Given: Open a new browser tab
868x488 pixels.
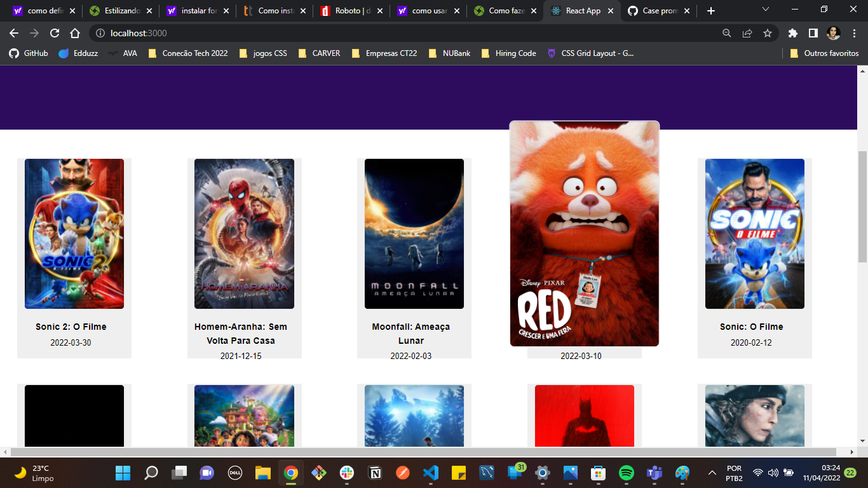Looking at the screenshot, I should click(711, 11).
